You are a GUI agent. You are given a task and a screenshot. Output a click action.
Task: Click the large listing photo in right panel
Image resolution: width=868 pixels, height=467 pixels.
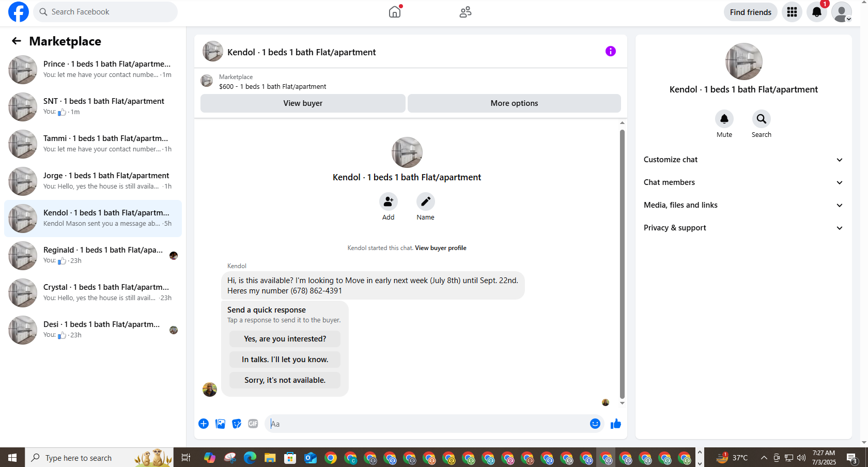(x=743, y=61)
